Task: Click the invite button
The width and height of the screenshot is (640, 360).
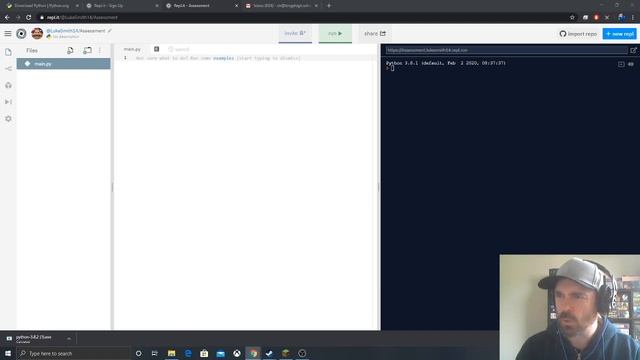Action: click(295, 33)
